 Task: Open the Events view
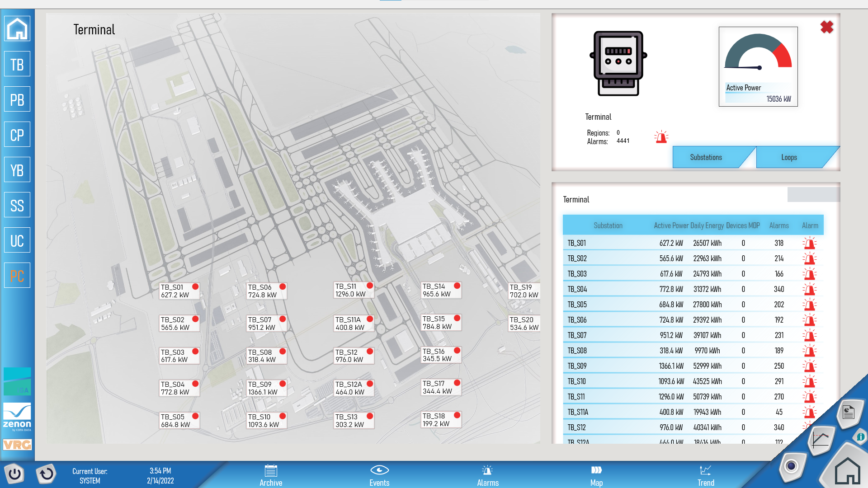pos(379,475)
